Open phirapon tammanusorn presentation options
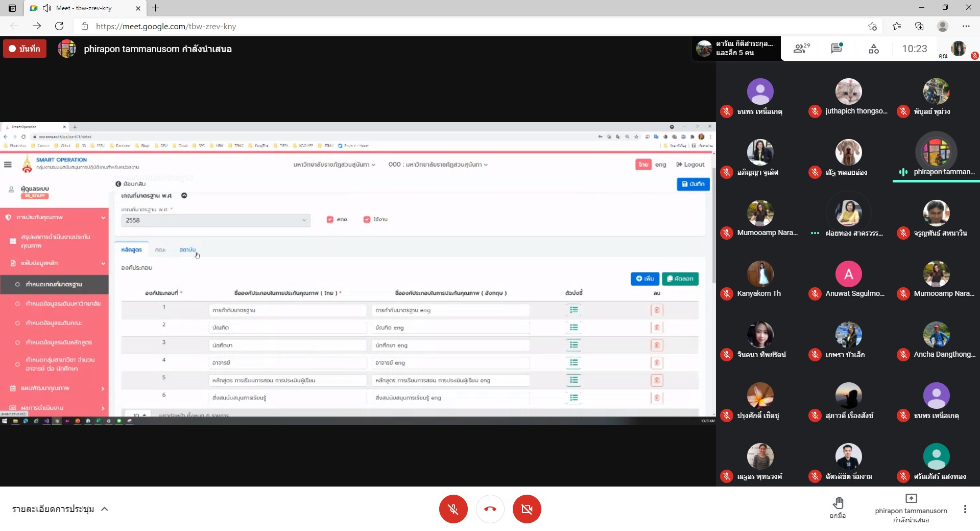Screen dimensions: 980x531 [911, 508]
